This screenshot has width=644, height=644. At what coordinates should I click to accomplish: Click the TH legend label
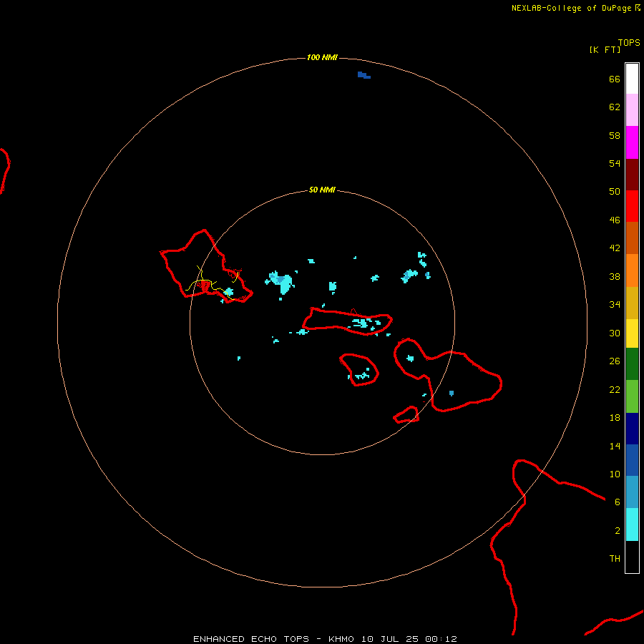615,559
